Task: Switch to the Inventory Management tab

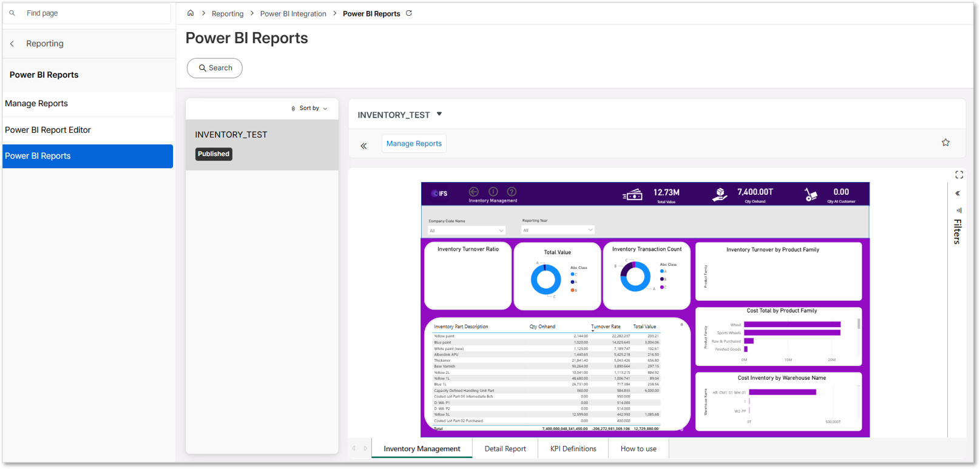Action: (422, 449)
